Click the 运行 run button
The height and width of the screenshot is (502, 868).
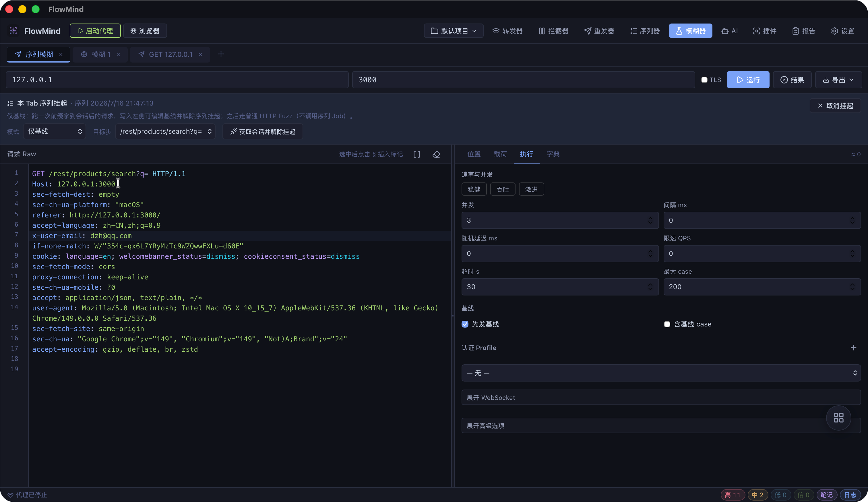(748, 80)
